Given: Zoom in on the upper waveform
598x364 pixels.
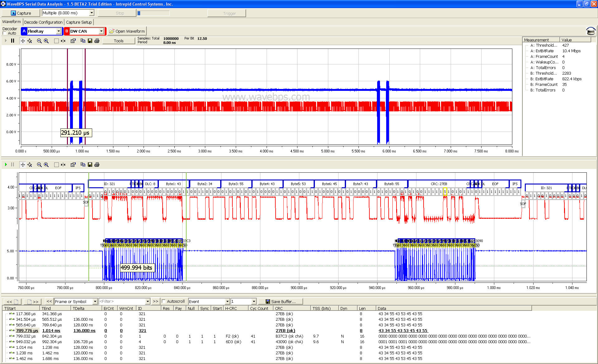Looking at the screenshot, I should 46,41.
